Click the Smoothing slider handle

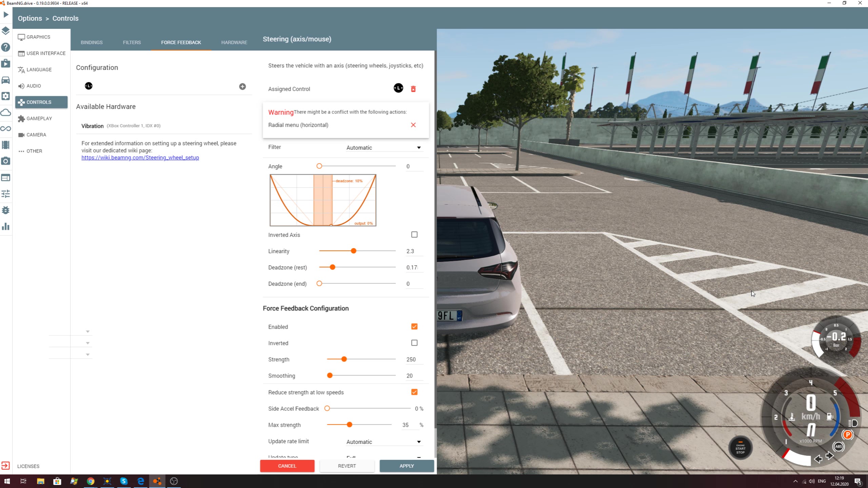point(330,375)
